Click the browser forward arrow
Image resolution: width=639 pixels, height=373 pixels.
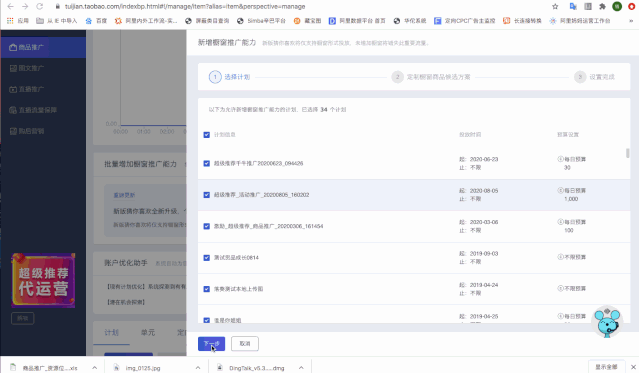click(25, 7)
